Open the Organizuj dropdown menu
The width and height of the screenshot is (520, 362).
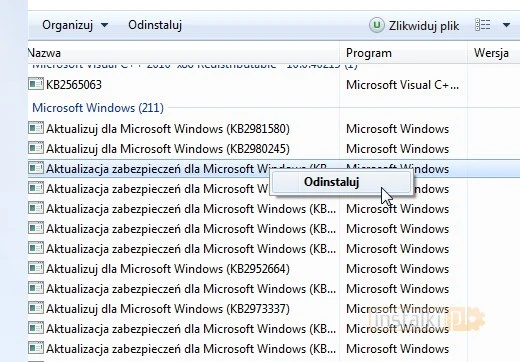[x=75, y=25]
